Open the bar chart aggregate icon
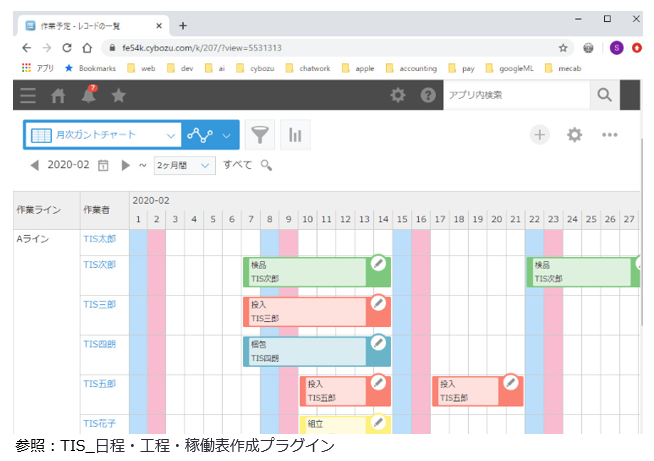Screen dimensions: 654x461 point(295,135)
